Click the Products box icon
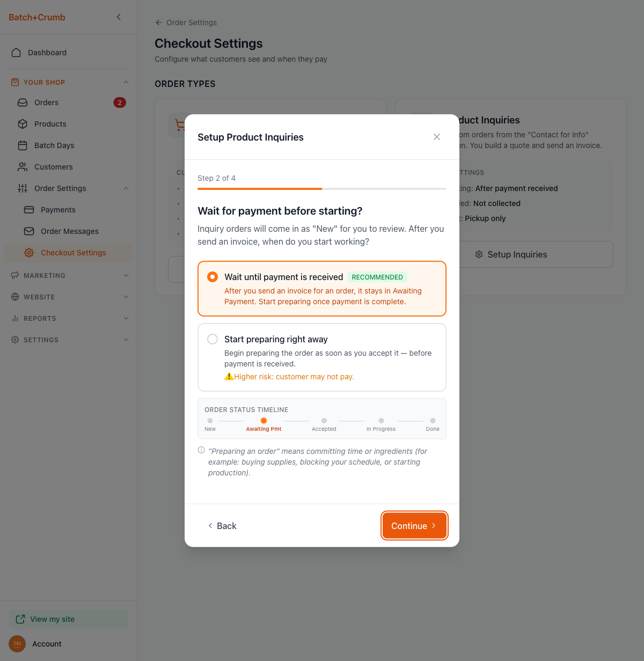 click(x=23, y=124)
